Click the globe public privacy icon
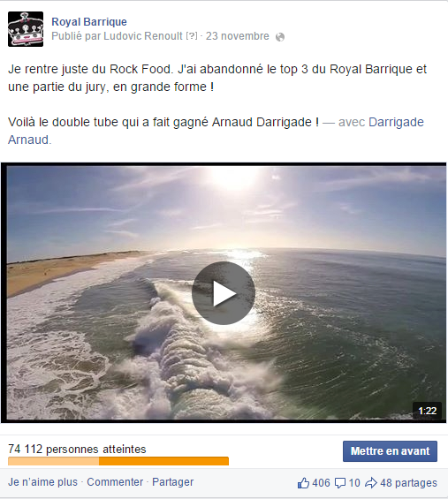The height and width of the screenshot is (499, 448). 280,37
